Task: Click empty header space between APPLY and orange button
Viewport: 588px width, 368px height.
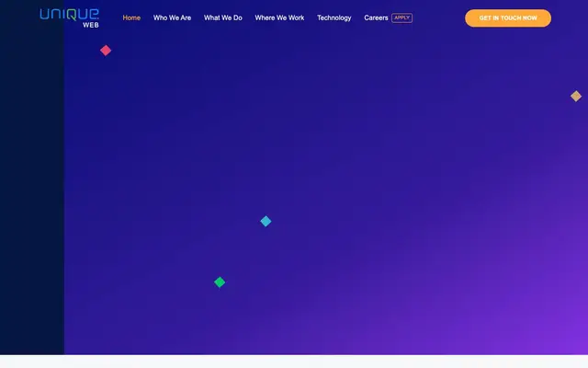Action: click(x=439, y=17)
